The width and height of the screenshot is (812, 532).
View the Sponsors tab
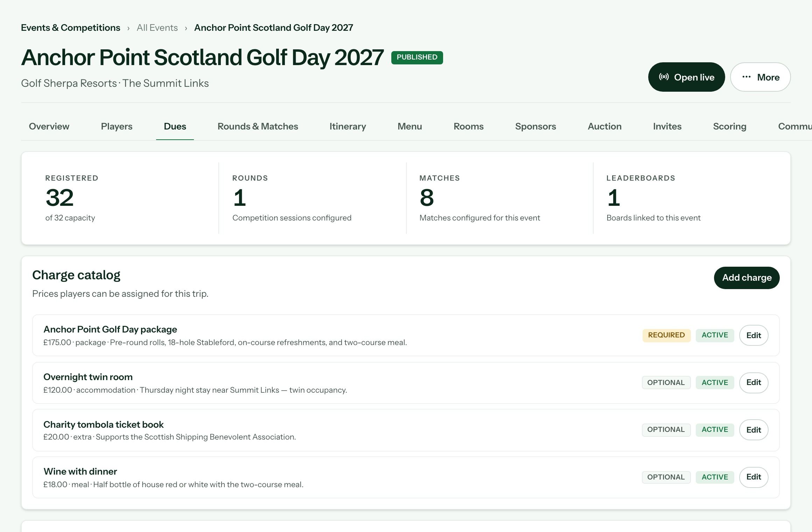(x=535, y=126)
